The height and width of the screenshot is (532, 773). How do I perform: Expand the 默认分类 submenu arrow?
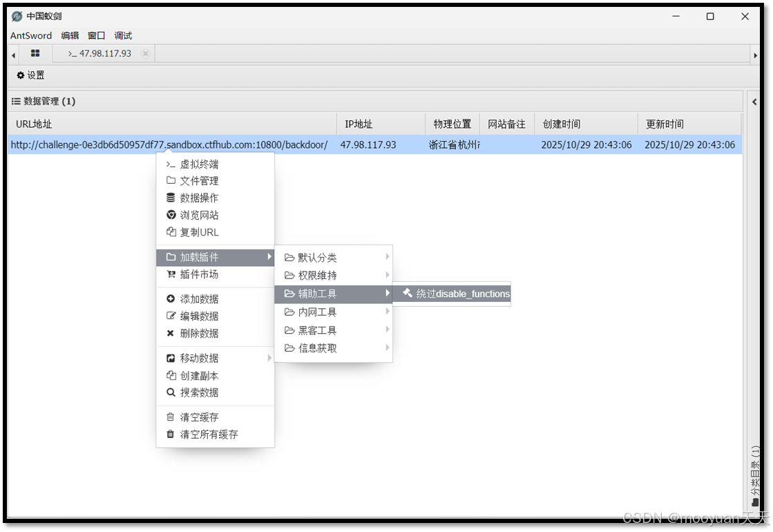(388, 257)
